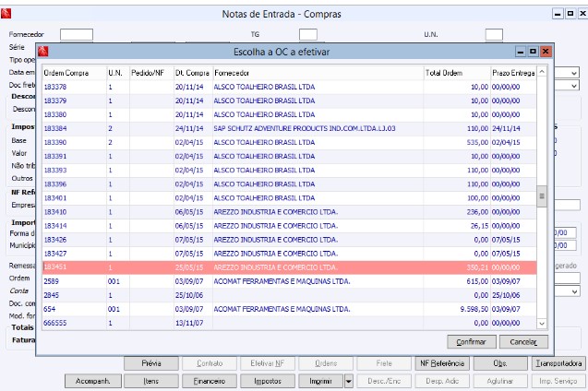The height and width of the screenshot is (391, 588).
Task: Select order 183391
Action: [289, 156]
